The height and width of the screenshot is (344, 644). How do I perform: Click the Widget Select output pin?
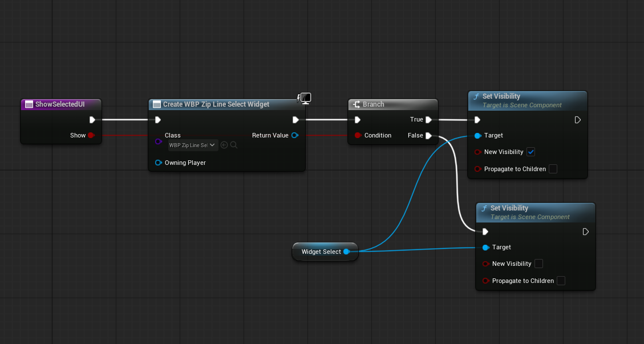tap(346, 252)
